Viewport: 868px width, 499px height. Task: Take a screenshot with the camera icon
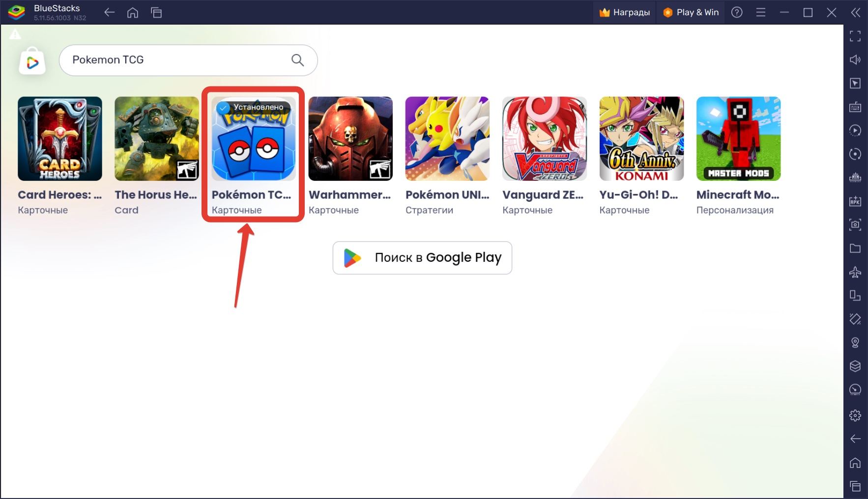click(855, 224)
